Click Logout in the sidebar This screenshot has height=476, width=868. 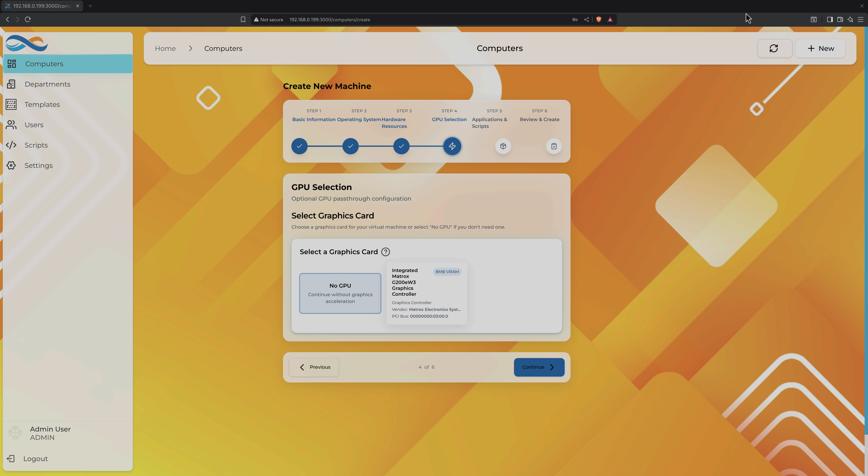pyautogui.click(x=35, y=459)
